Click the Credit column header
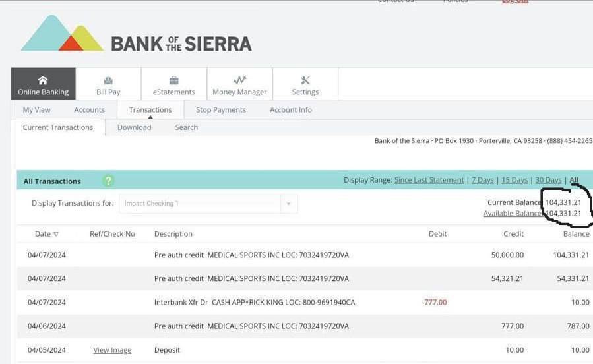Viewport: 593px width, 364px height. tap(513, 234)
